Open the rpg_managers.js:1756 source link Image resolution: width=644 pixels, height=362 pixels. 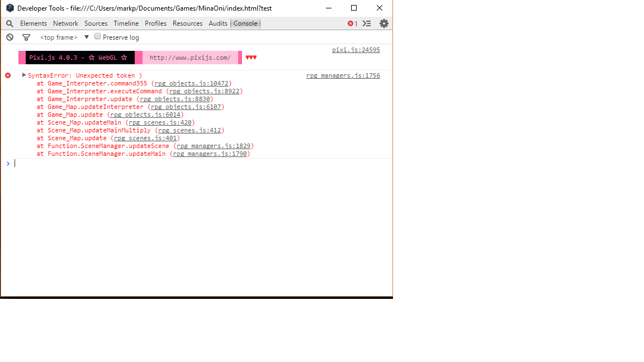(x=343, y=75)
